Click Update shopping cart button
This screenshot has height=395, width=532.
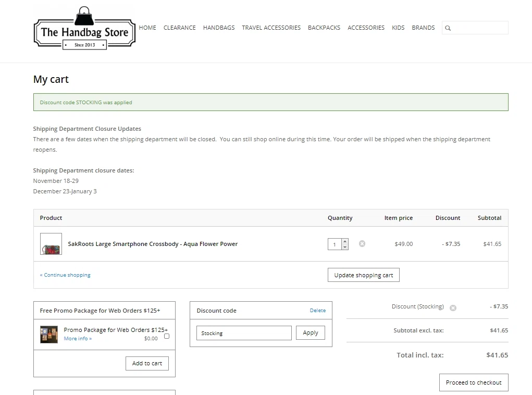[363, 275]
